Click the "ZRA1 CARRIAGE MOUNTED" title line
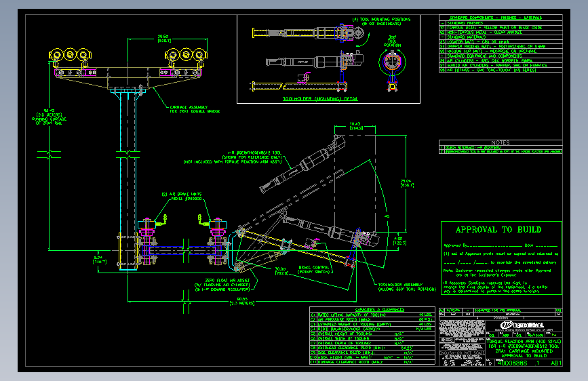The image size is (588, 381). pos(524,351)
